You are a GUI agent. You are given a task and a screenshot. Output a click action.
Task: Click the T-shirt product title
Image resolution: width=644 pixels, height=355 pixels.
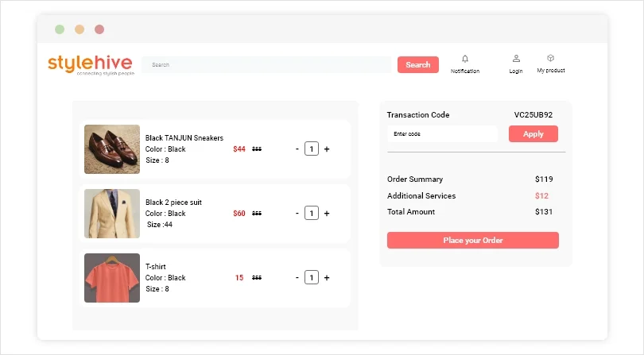click(x=156, y=266)
